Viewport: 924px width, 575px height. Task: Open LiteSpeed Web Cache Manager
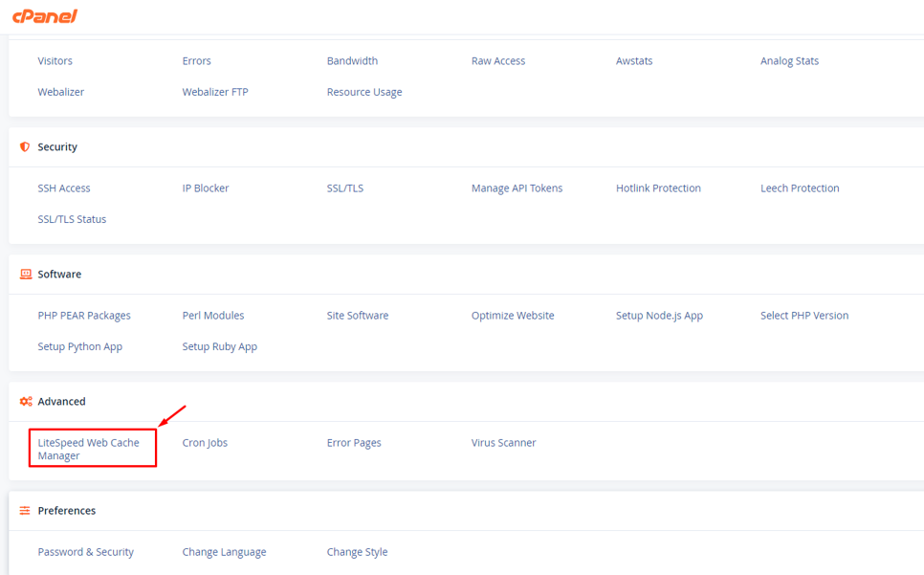pyautogui.click(x=88, y=449)
